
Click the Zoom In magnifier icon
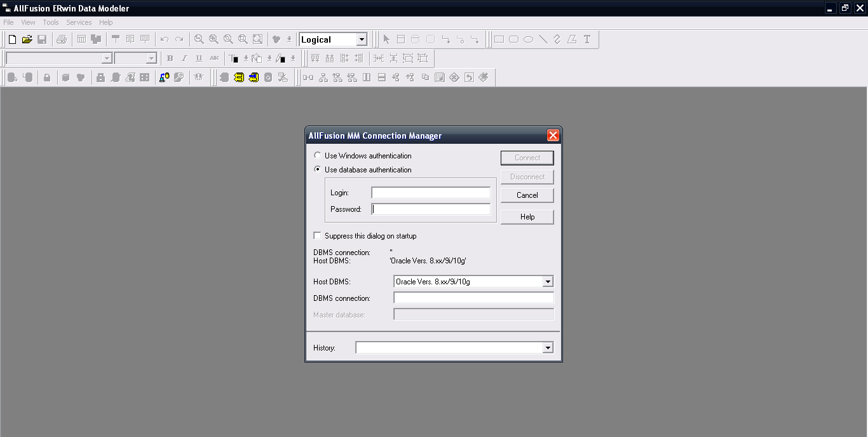214,39
